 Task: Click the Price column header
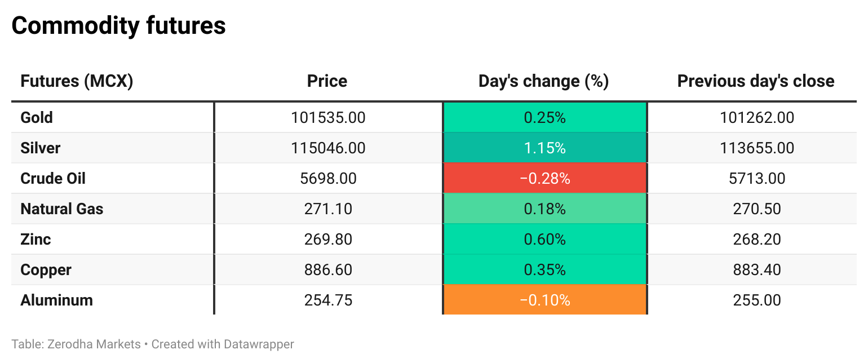(327, 81)
